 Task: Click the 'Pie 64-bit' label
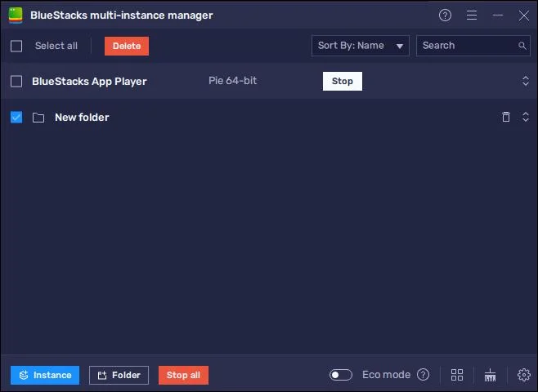(x=233, y=81)
